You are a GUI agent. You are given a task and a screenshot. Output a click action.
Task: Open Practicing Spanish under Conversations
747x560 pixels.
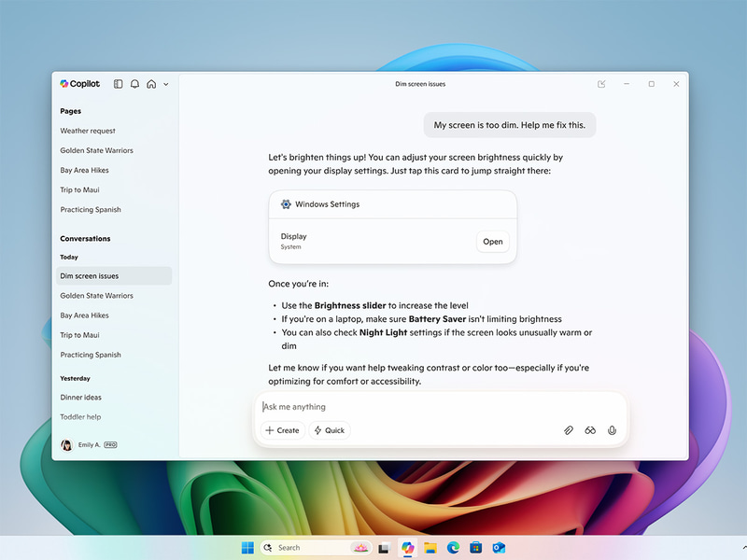pos(91,355)
